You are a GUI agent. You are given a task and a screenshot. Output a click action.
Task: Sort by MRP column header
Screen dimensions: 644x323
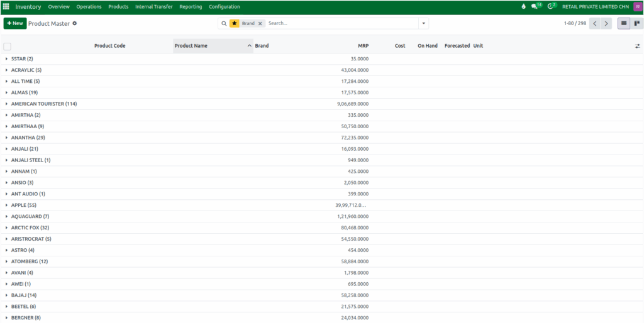pyautogui.click(x=363, y=46)
